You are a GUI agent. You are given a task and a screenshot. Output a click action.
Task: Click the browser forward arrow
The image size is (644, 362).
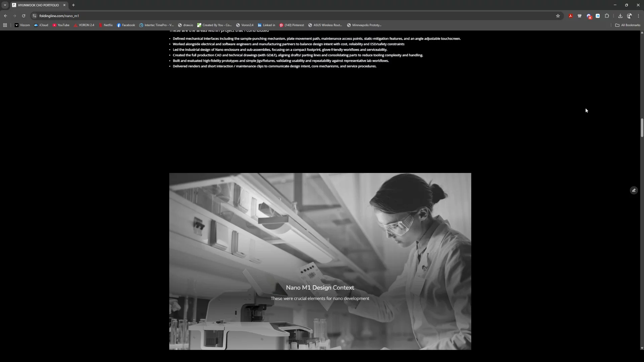pos(14,16)
